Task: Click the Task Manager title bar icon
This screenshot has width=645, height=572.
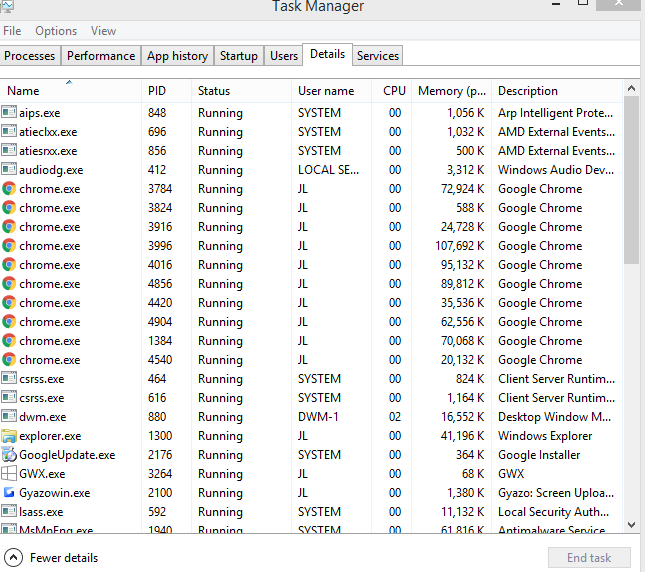Action: (7, 6)
